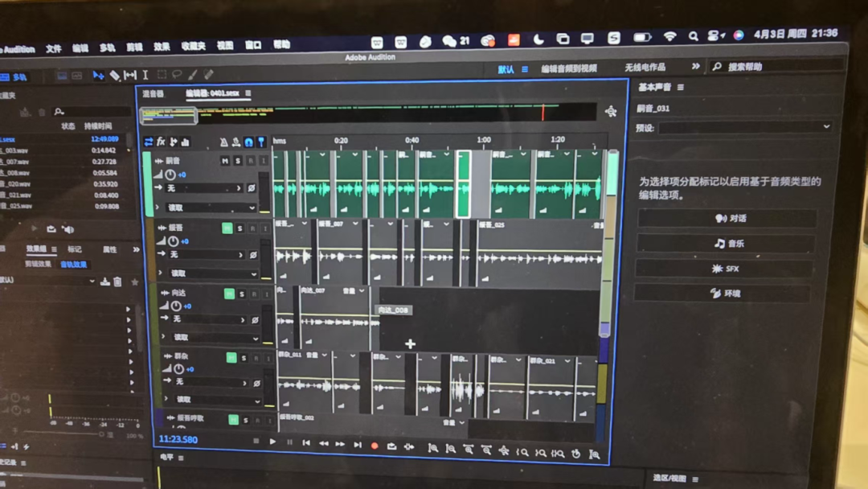868x489 pixels.
Task: Click the Record button in transport
Action: click(x=374, y=445)
